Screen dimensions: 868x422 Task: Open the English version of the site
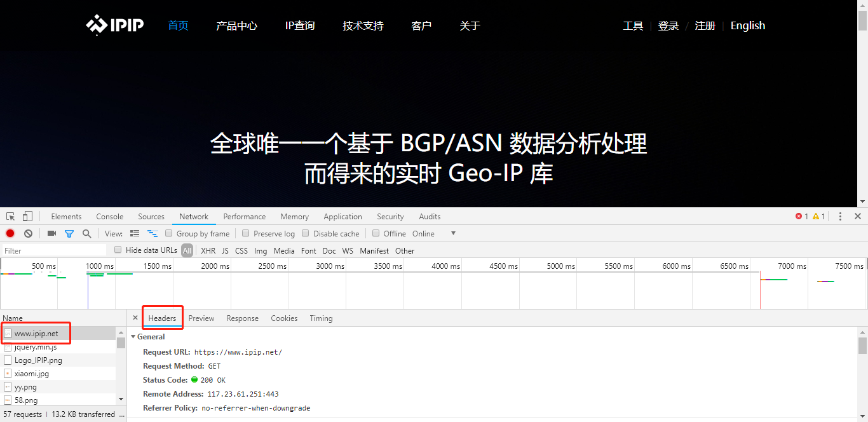click(747, 25)
